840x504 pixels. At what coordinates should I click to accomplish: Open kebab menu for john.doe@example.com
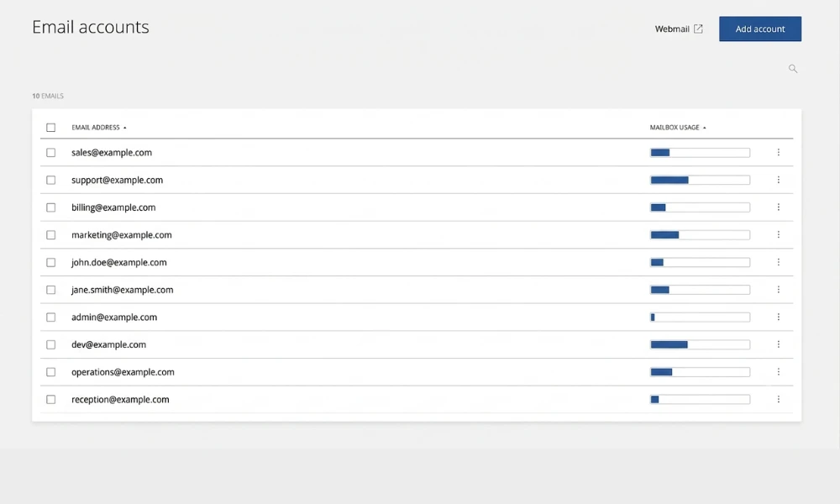point(779,262)
